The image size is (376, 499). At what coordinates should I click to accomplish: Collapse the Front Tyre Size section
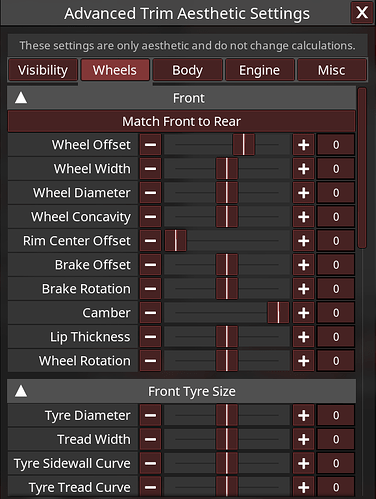tap(21, 391)
